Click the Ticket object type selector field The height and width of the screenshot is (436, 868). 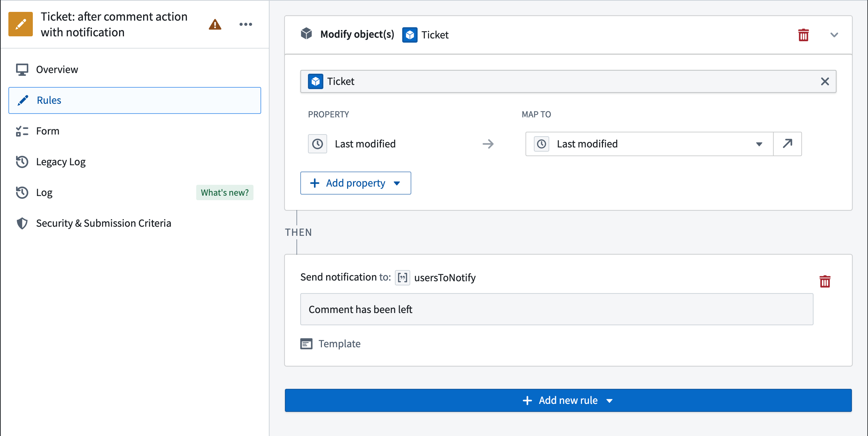pyautogui.click(x=568, y=81)
